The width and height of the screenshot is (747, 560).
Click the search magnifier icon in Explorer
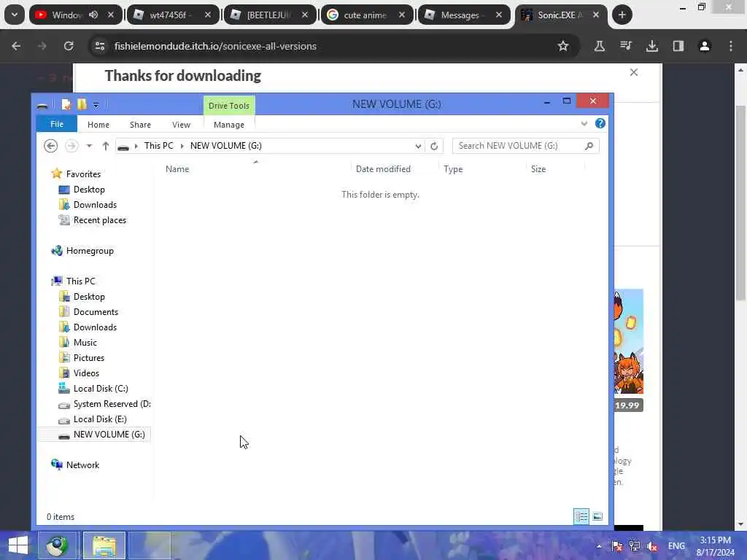(589, 146)
